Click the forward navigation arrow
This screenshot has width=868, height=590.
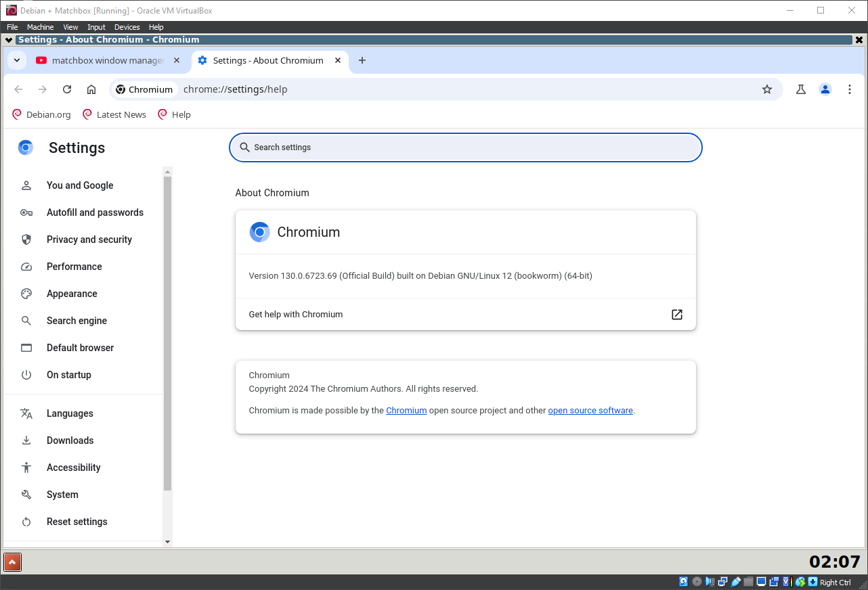pyautogui.click(x=42, y=89)
